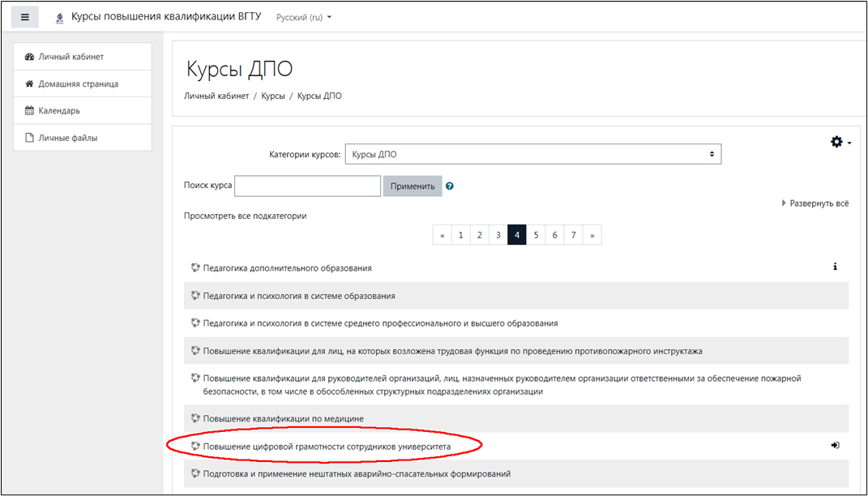The height and width of the screenshot is (496, 868).
Task: Expand all with Развернуть всё
Action: 815,203
